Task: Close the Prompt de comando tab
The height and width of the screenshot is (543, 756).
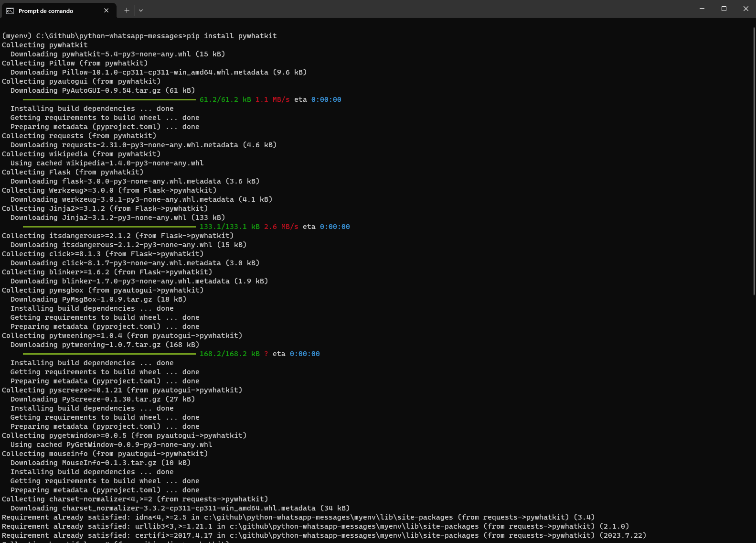Action: (106, 11)
